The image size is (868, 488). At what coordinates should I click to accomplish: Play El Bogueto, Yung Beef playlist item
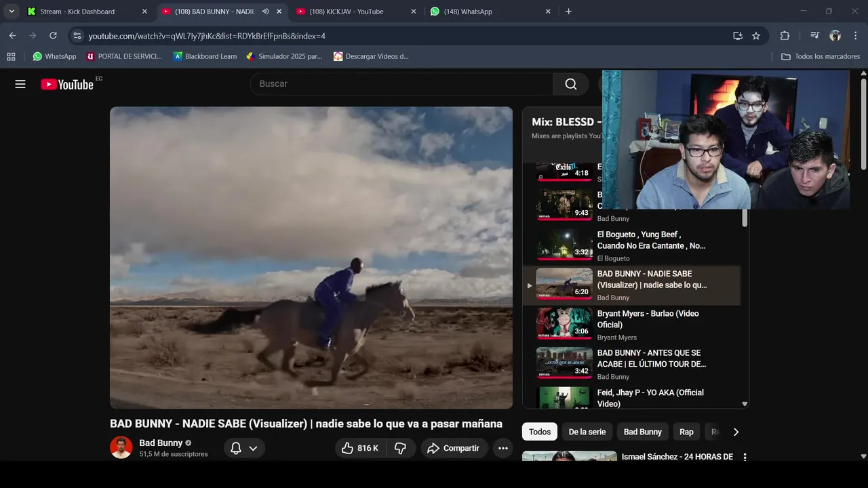click(632, 245)
